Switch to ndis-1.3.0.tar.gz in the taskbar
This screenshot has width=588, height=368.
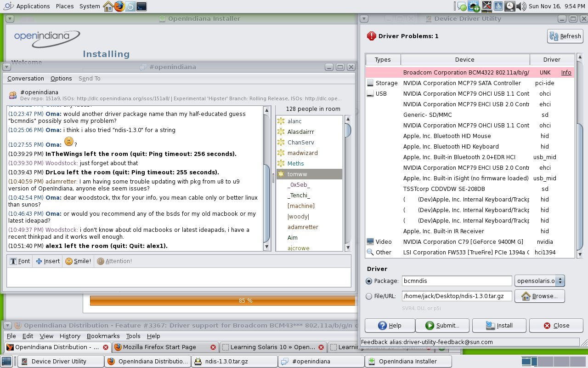coord(234,361)
